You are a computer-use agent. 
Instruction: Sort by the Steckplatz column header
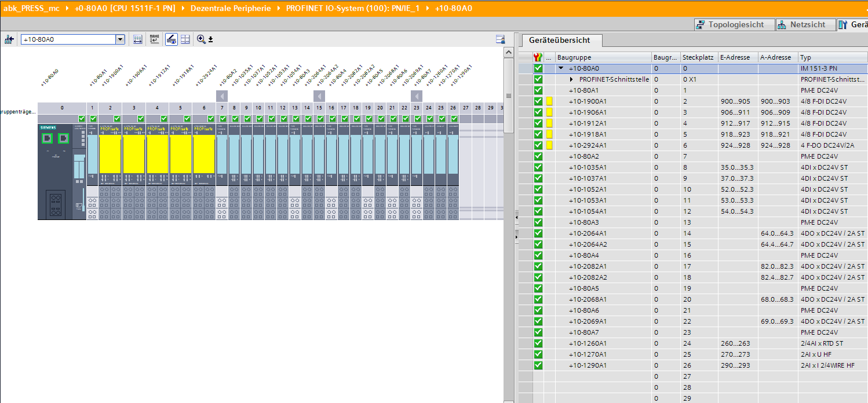point(699,57)
